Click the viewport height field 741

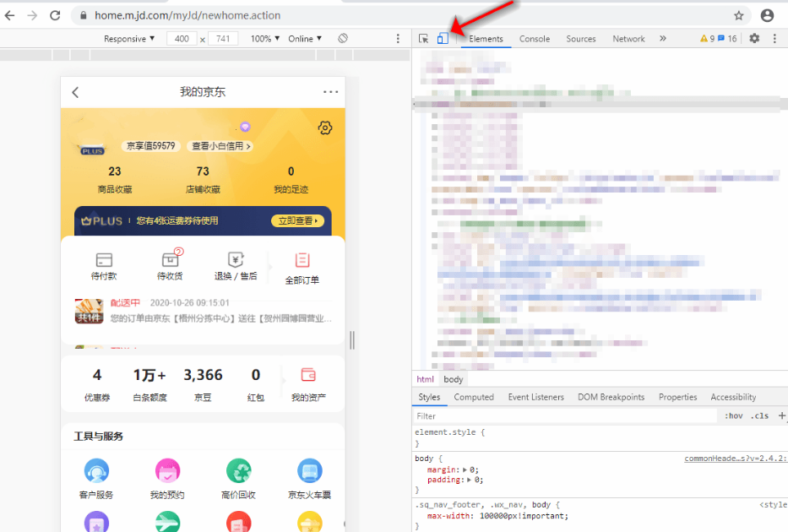point(223,39)
